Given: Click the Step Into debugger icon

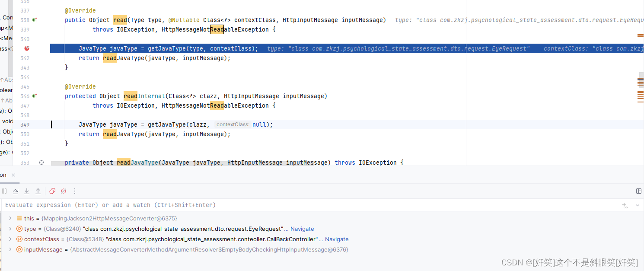Looking at the screenshot, I should click(x=27, y=191).
